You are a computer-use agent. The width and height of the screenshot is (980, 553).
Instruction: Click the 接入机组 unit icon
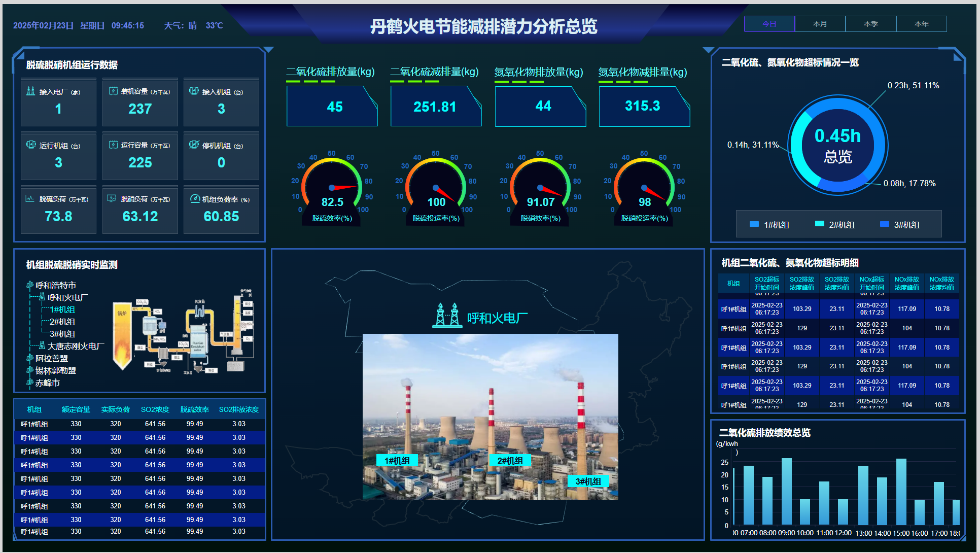(194, 91)
